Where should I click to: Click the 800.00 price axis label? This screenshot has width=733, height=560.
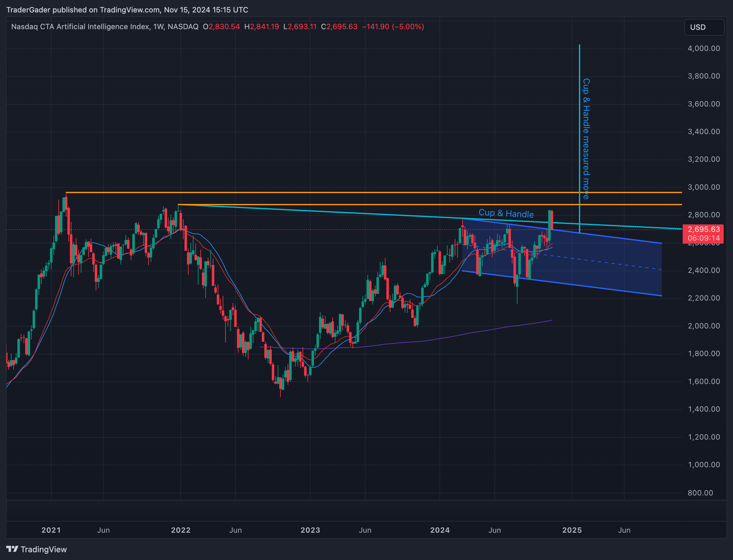(700, 493)
